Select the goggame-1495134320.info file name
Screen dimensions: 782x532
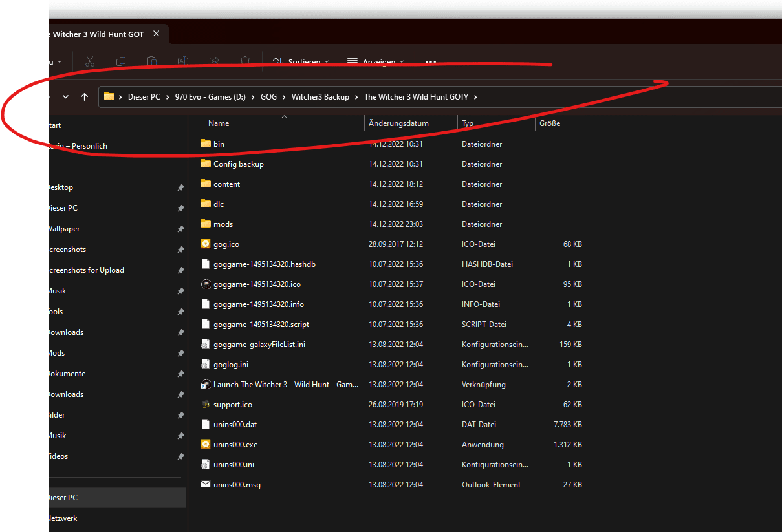point(259,304)
